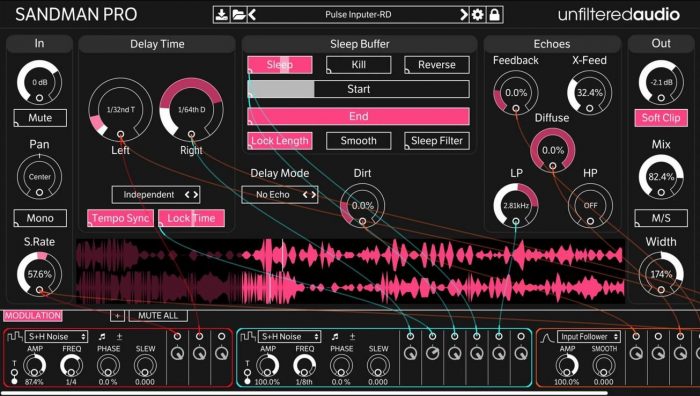
Task: Click the Mix knob showing 82.4%
Action: click(x=661, y=177)
